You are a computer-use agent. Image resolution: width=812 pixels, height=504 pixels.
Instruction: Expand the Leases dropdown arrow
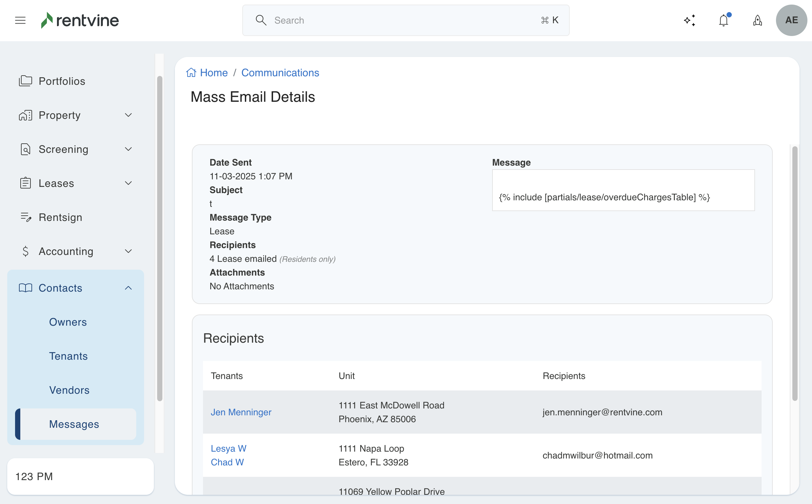pos(128,183)
